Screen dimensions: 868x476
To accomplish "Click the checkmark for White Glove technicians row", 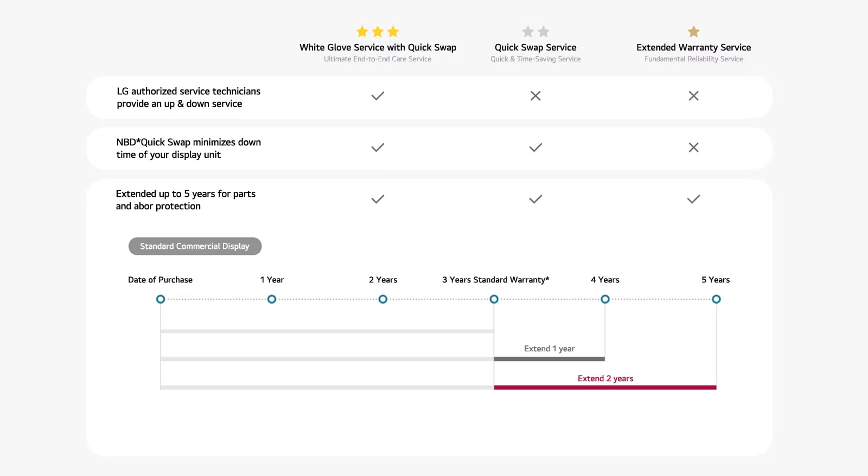I will tap(378, 96).
